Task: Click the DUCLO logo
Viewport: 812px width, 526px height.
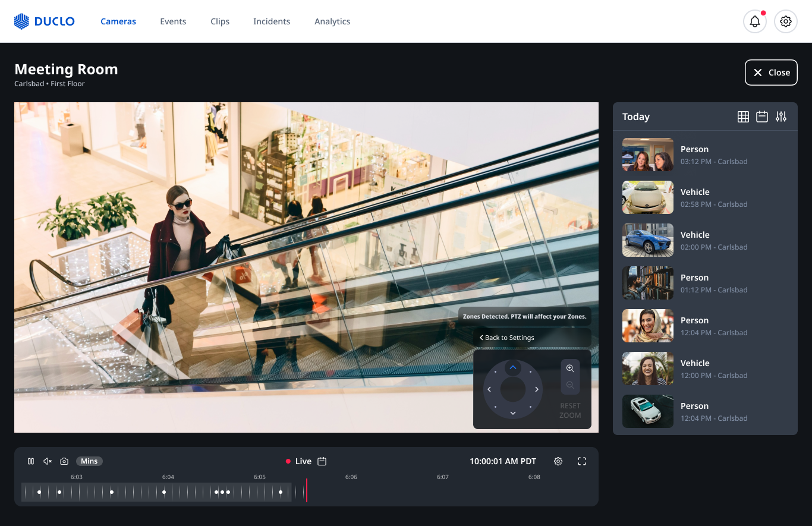Action: [45, 21]
